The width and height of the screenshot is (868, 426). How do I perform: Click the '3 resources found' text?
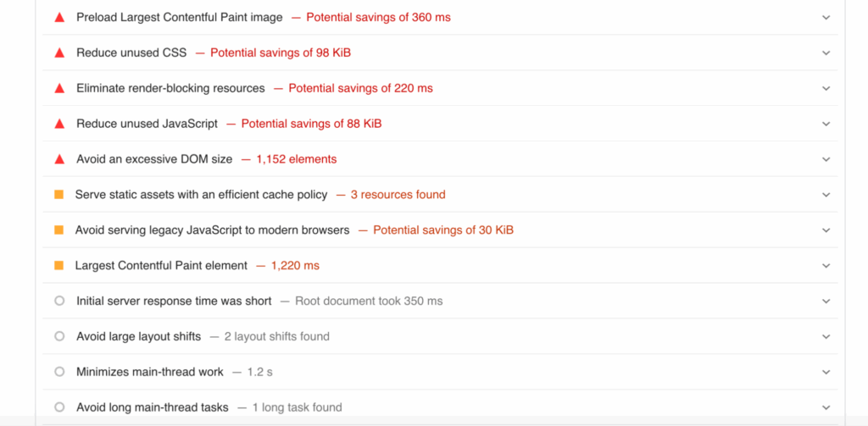(398, 195)
